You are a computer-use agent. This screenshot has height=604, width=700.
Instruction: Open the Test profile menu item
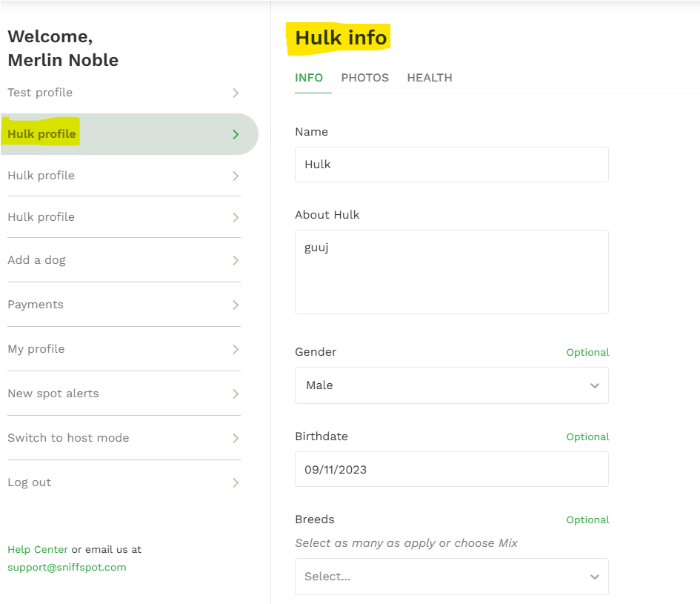[x=124, y=93]
